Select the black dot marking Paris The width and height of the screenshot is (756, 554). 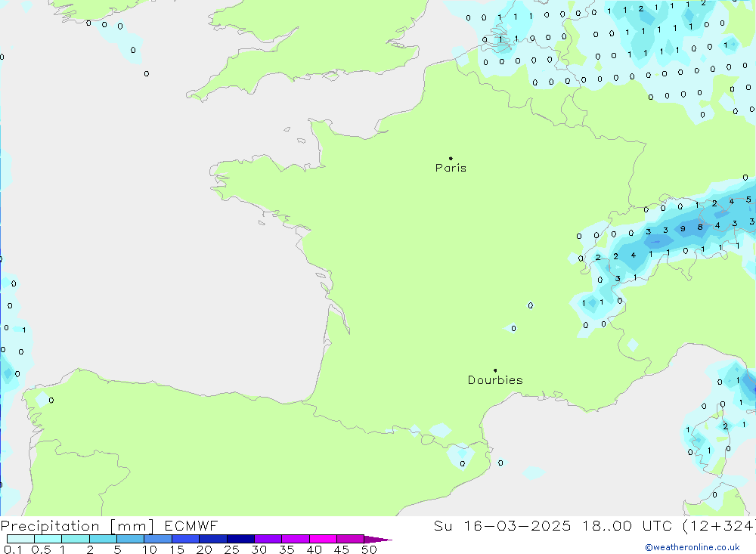coord(451,158)
